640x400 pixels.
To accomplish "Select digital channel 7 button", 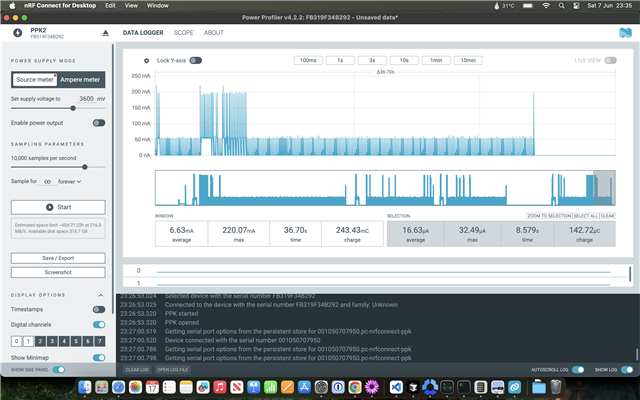I will tap(100, 341).
